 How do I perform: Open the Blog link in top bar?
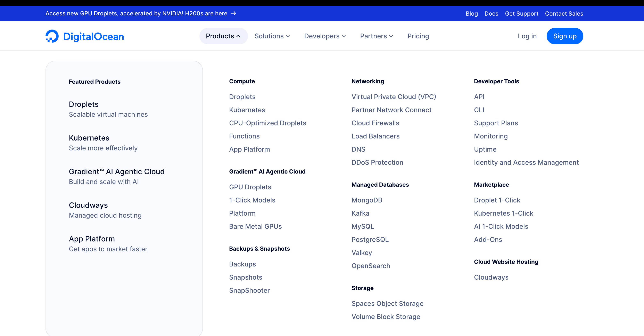point(472,14)
